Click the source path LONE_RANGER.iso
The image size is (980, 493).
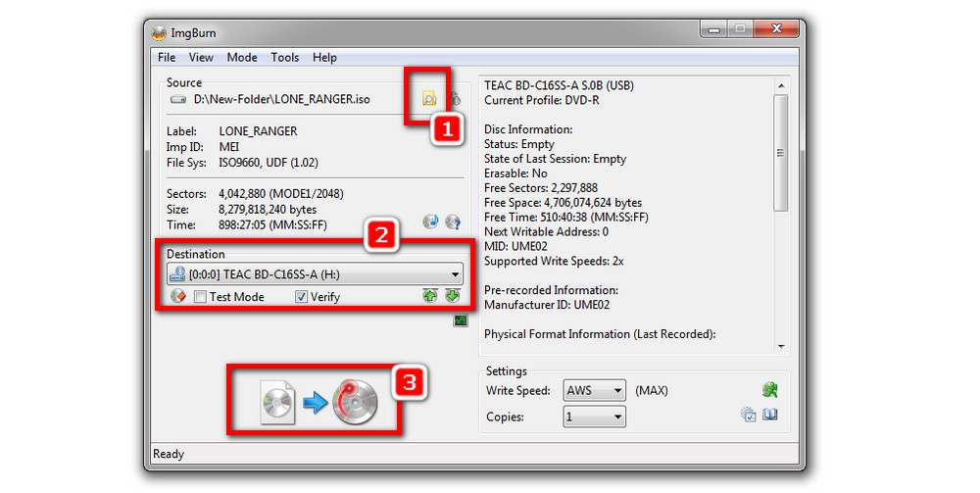click(x=282, y=99)
